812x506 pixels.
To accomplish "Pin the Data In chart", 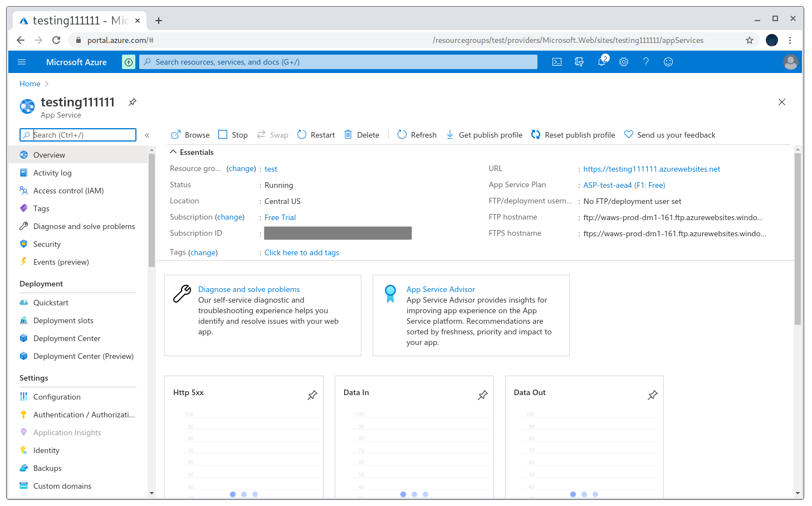I will click(483, 395).
